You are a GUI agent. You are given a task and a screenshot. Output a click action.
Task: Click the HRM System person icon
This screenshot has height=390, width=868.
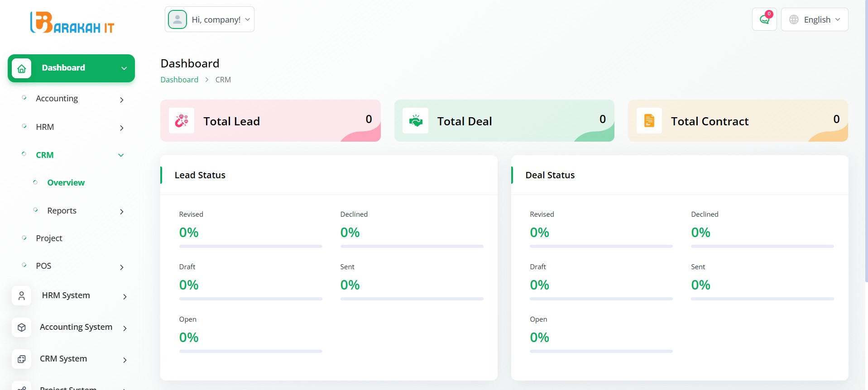21,296
